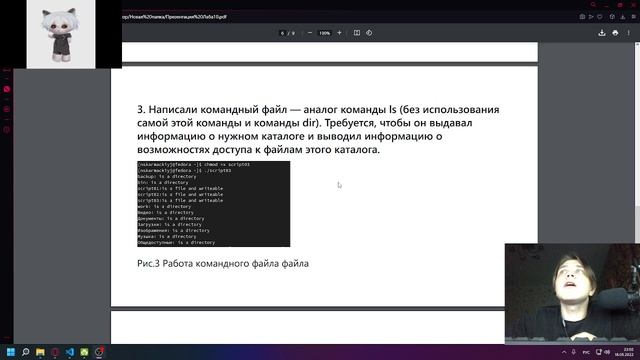640x360 pixels.
Task: Click the current page number field
Action: coord(282,33)
